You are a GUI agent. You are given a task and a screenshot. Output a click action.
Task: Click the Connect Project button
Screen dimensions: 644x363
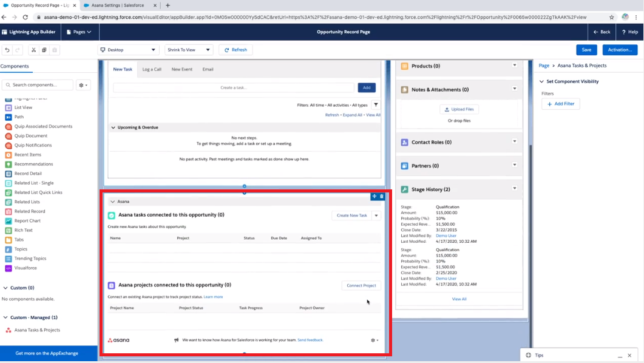point(361,285)
